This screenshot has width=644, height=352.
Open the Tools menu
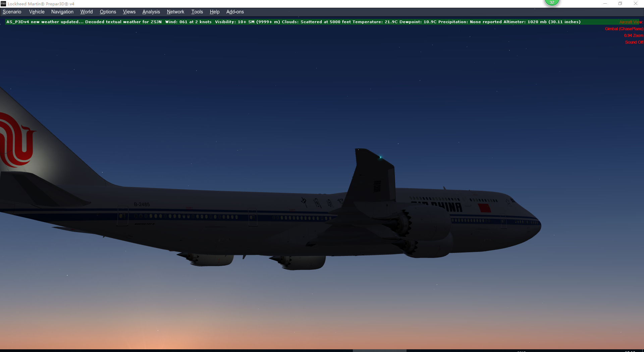197,12
